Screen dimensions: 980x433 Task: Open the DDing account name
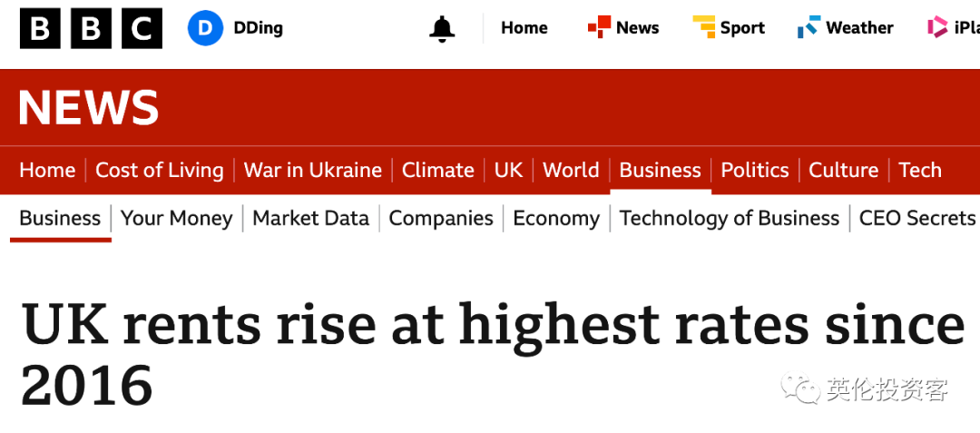point(258,28)
